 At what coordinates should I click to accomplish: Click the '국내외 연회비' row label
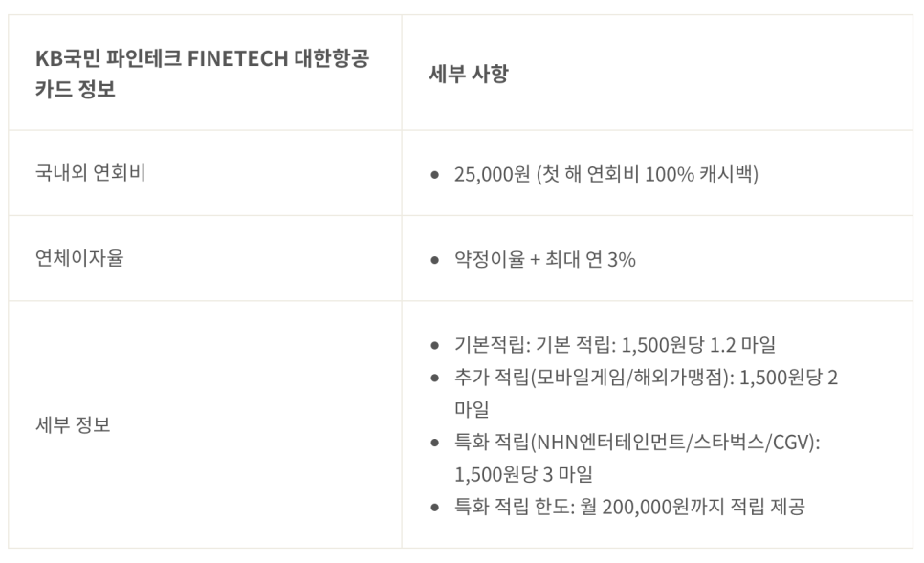coord(90,173)
